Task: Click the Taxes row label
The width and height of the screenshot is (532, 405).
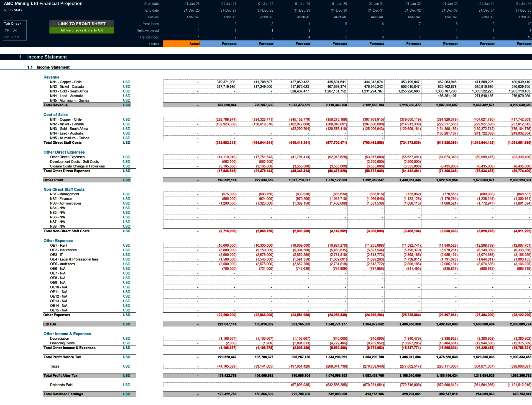Action: (x=55, y=366)
